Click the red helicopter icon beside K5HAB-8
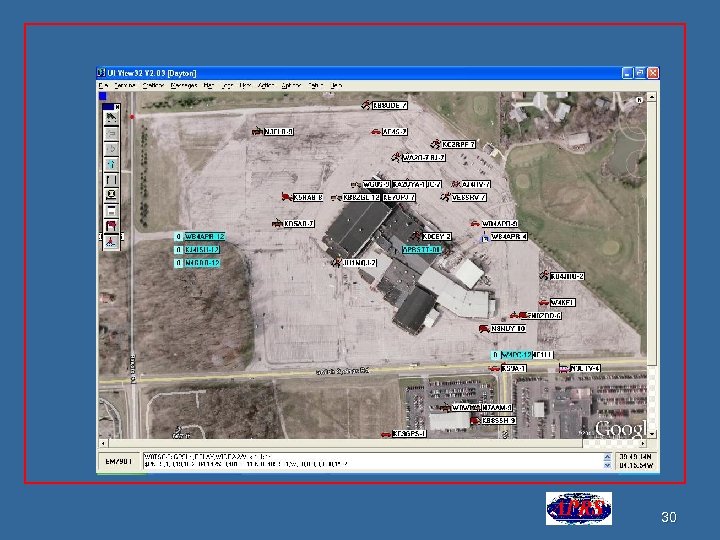The height and width of the screenshot is (540, 720). click(287, 197)
